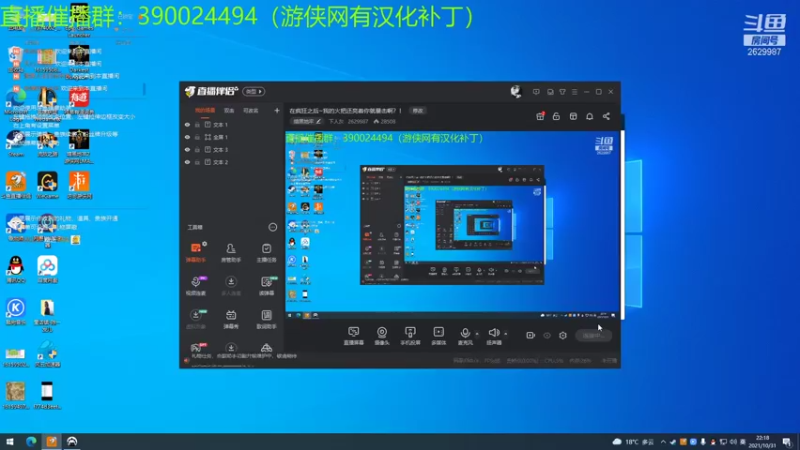Lock the 全屏 1 layer

pos(197,137)
